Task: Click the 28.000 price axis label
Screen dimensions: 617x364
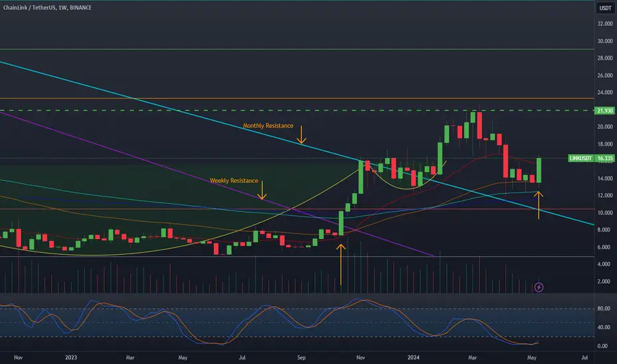Action: click(x=605, y=58)
